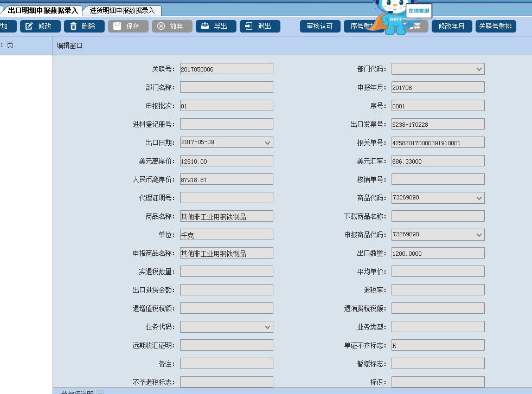Click the 关联号重排 button
Image resolution: width=532 pixels, height=394 pixels.
[x=496, y=26]
